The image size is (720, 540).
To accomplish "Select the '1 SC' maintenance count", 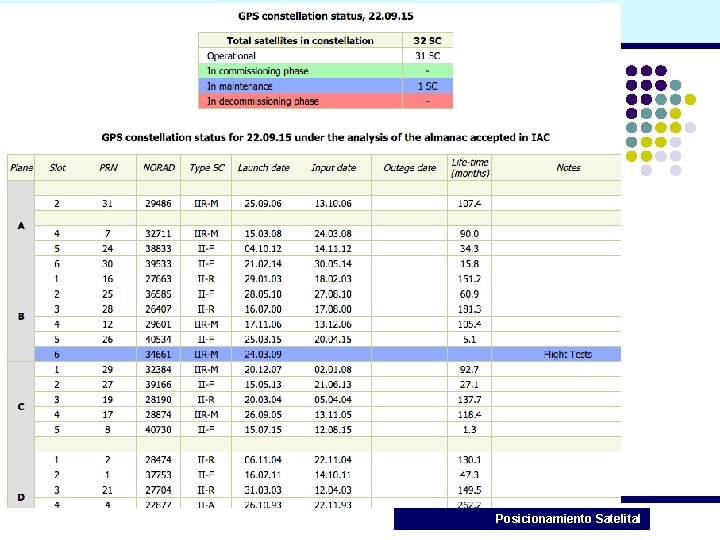I will point(428,86).
